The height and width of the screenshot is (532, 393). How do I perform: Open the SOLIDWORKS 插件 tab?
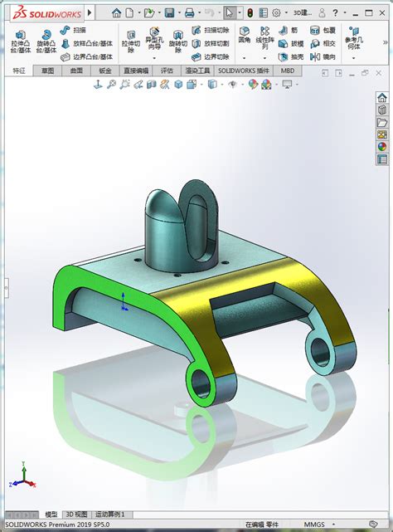[x=244, y=71]
